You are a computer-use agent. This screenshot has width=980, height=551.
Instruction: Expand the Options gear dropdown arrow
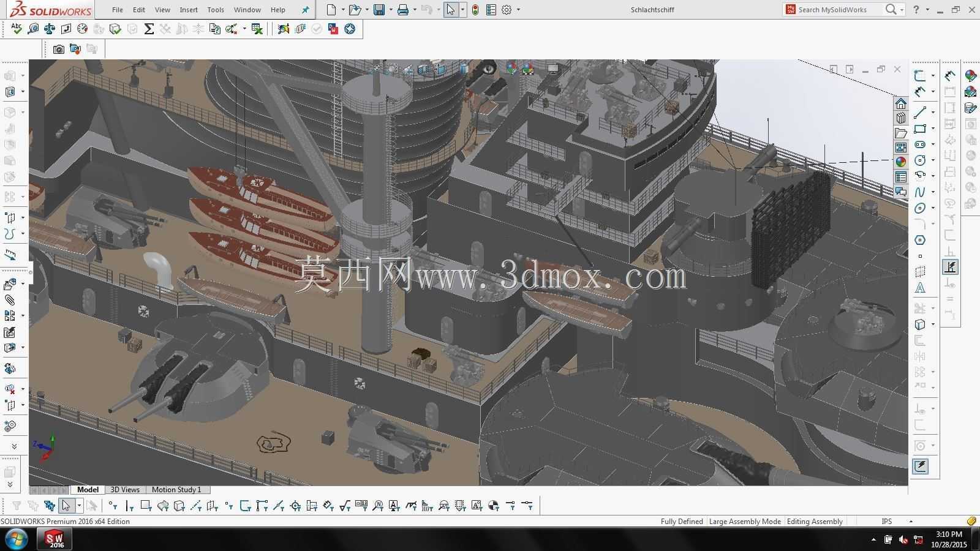coord(518,10)
